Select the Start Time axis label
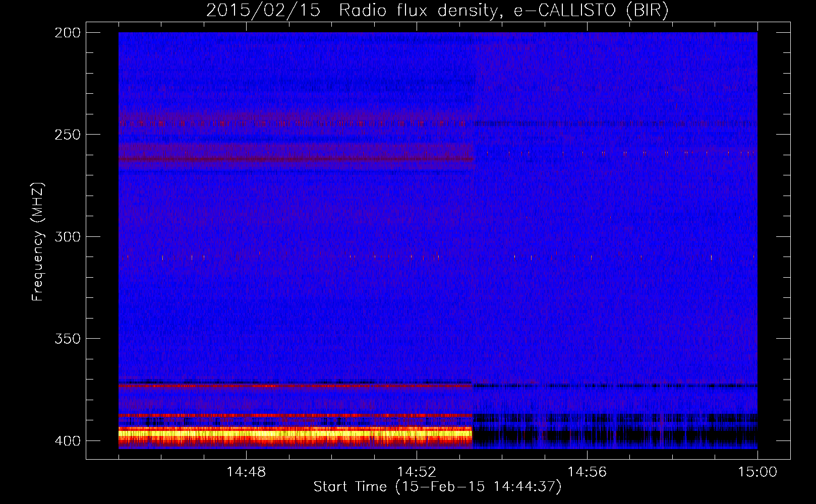Viewport: 816px width, 504px height. click(437, 487)
